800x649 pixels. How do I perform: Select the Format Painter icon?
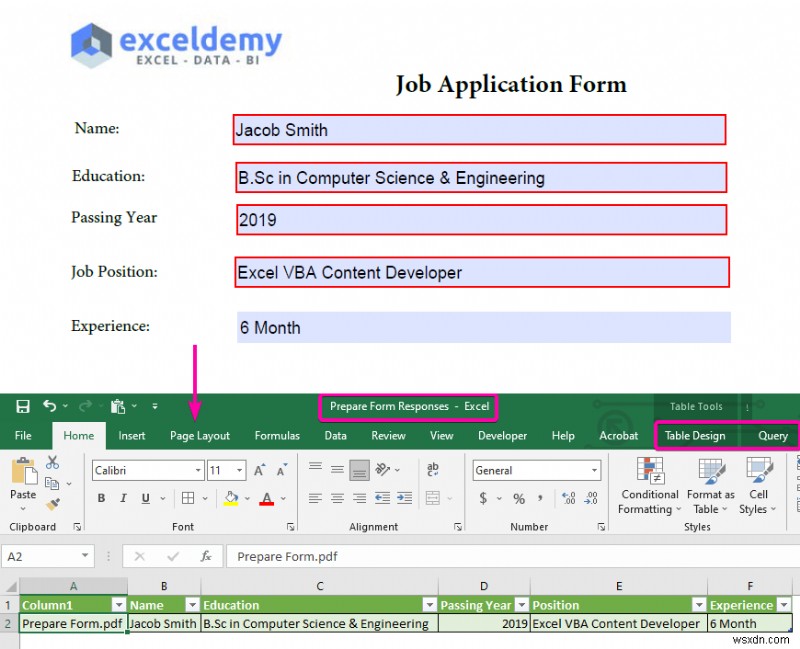54,502
